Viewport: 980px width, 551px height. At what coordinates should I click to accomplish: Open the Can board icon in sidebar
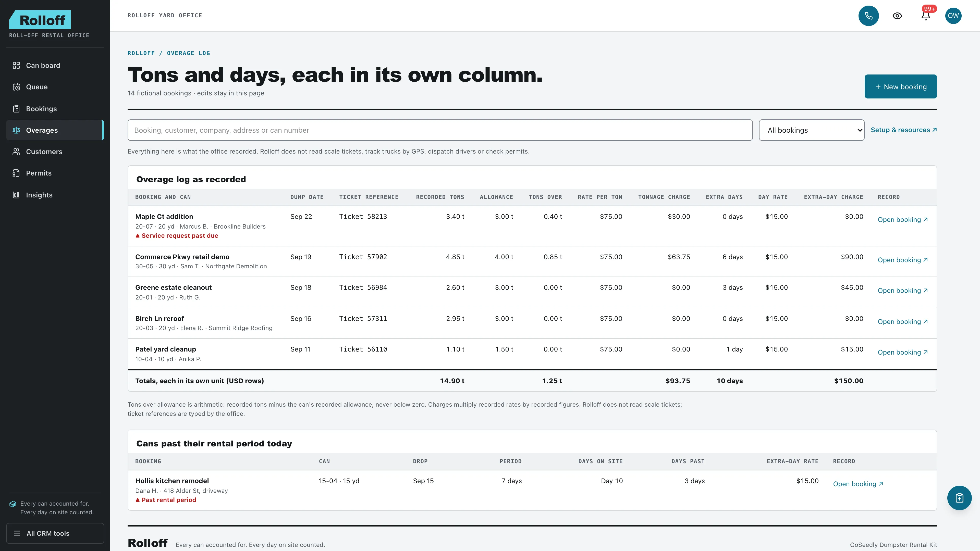coord(16,65)
